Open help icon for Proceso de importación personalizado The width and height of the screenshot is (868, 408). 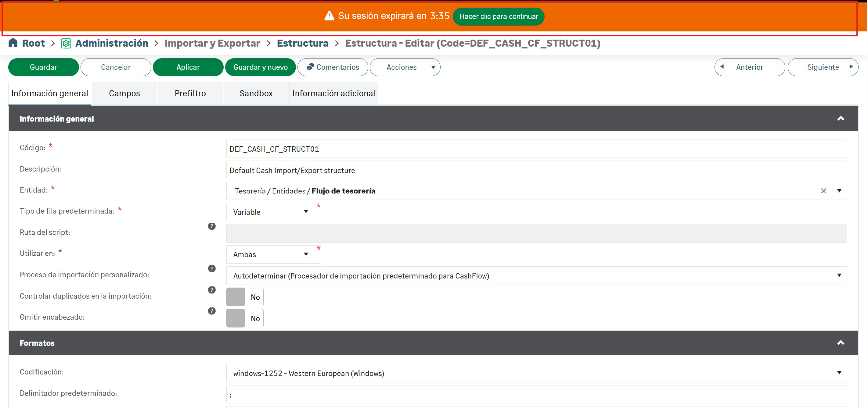[212, 269]
